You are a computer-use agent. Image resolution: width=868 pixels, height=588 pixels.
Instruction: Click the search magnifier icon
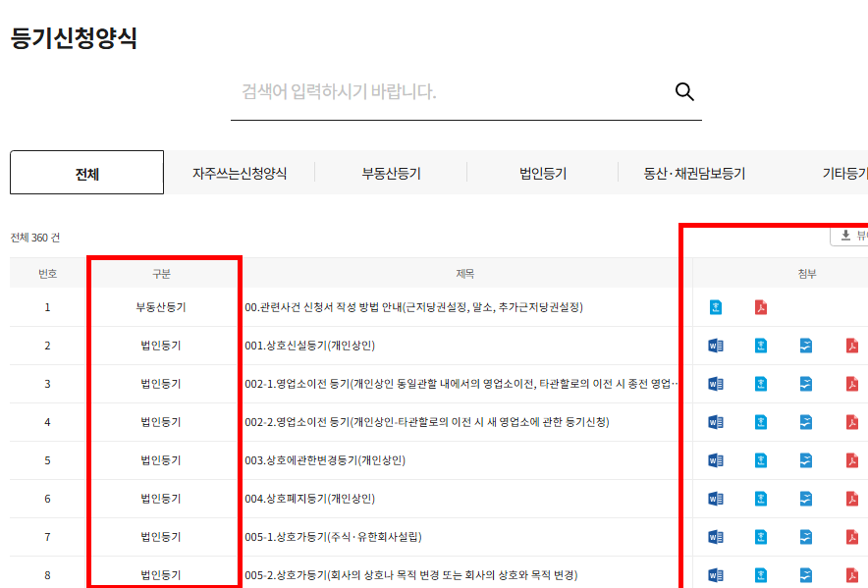pos(684,90)
